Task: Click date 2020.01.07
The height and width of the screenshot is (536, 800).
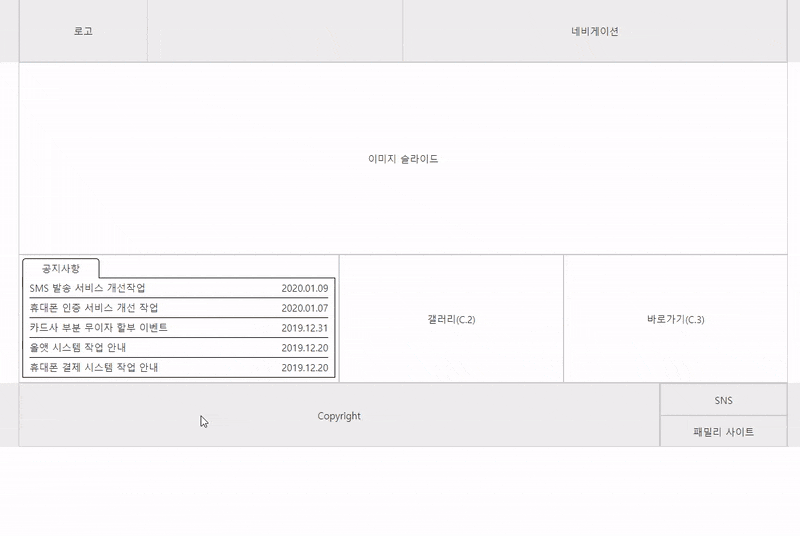Action: point(305,309)
